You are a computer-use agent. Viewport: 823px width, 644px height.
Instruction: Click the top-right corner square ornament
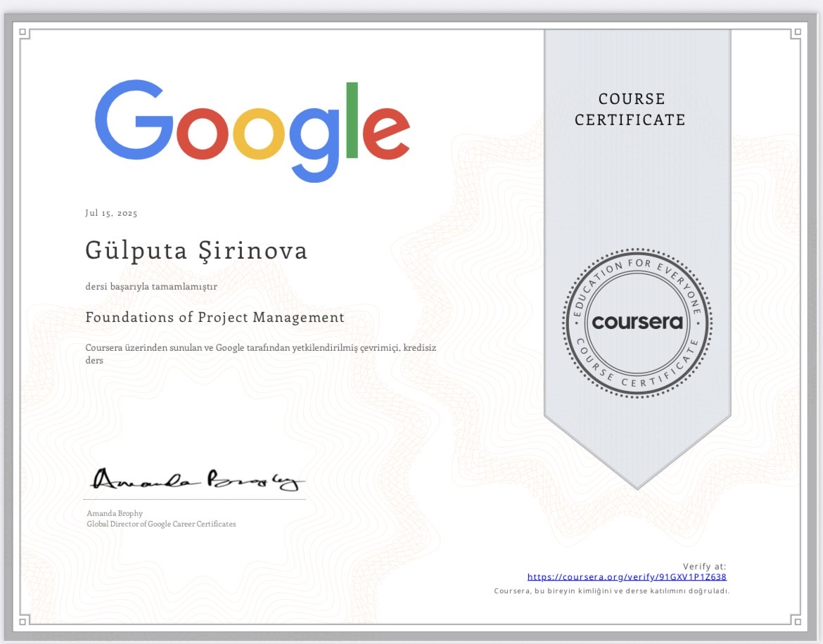pos(796,32)
